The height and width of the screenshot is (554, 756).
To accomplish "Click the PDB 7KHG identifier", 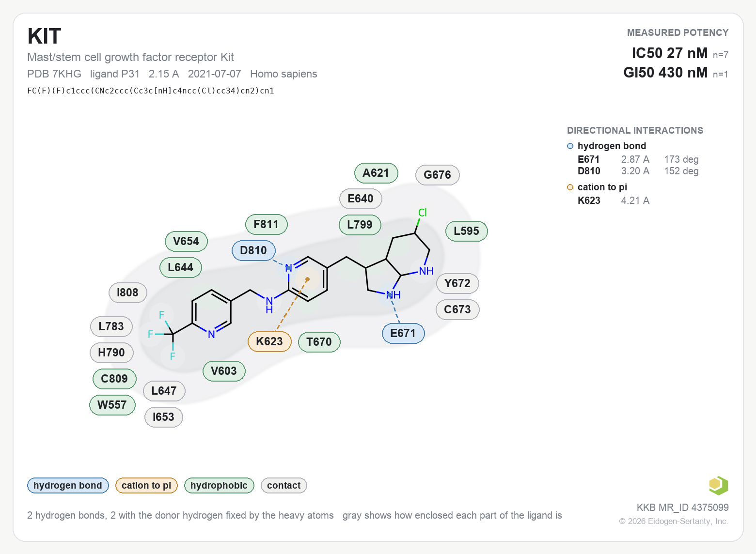I will tap(54, 74).
